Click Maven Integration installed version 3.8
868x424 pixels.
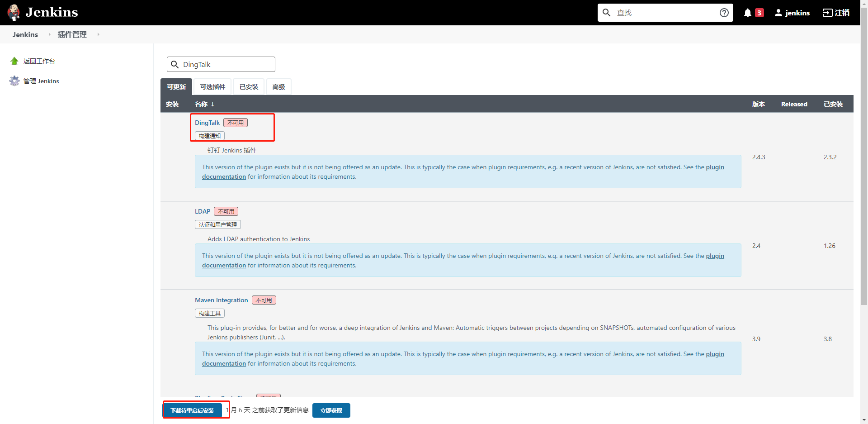pyautogui.click(x=828, y=339)
